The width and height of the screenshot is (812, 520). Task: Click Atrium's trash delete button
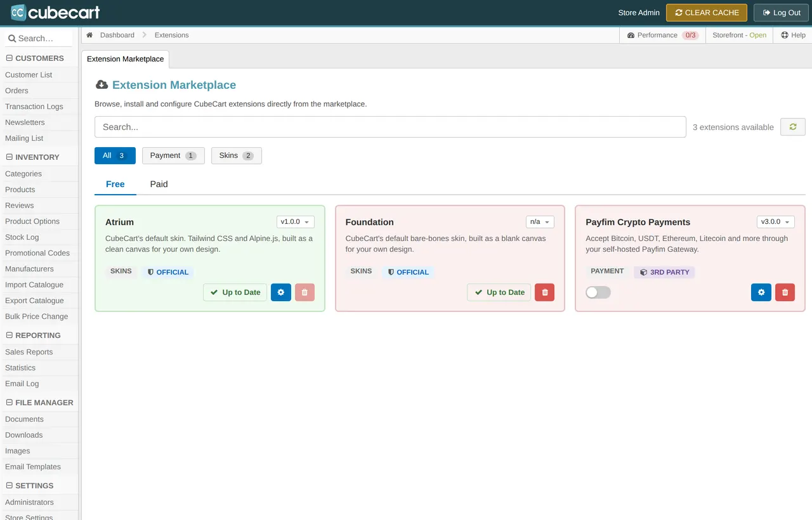point(304,292)
